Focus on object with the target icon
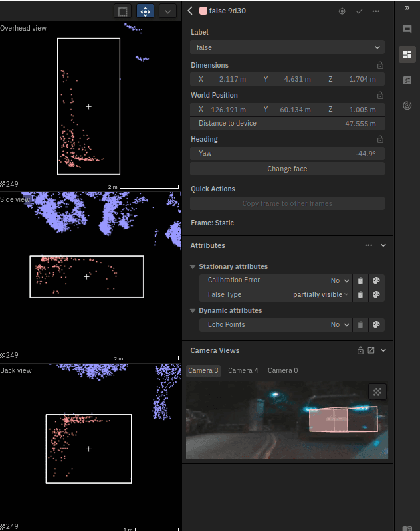This screenshot has width=420, height=531. (x=342, y=11)
